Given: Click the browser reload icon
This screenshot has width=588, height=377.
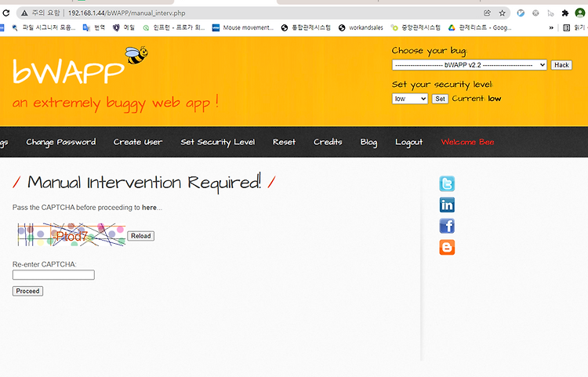Looking at the screenshot, I should 6,13.
